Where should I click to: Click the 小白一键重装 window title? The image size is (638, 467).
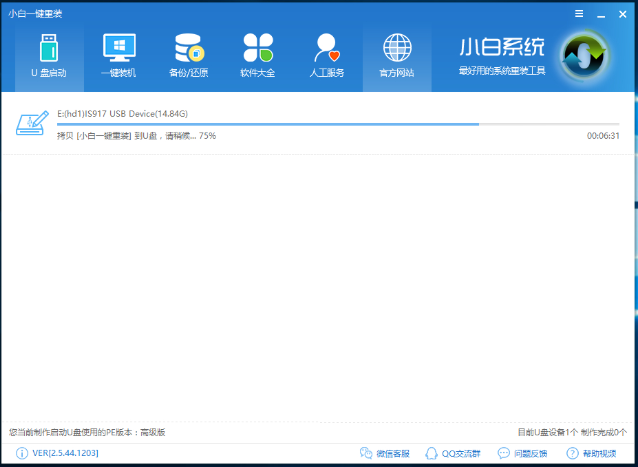[x=35, y=14]
